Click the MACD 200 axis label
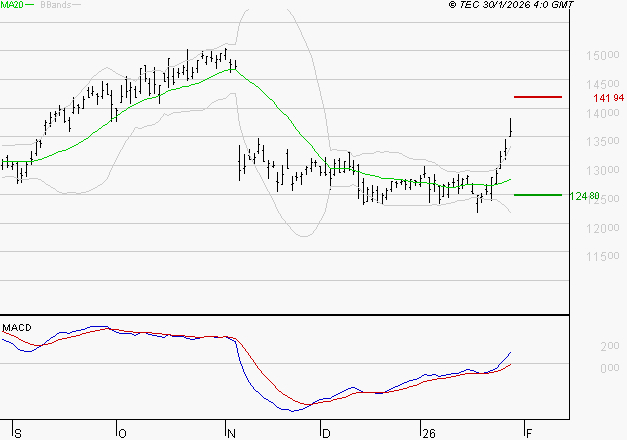This screenshot has width=627, height=440. pyautogui.click(x=610, y=346)
